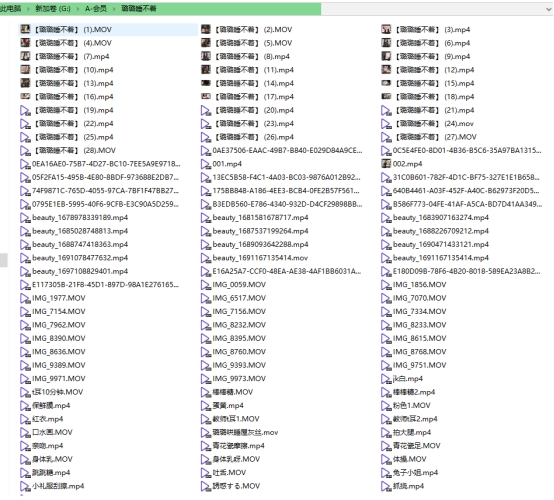The image size is (554, 500).
Task: Select the thumbnail of the (1).MOV file
Action: point(25,29)
